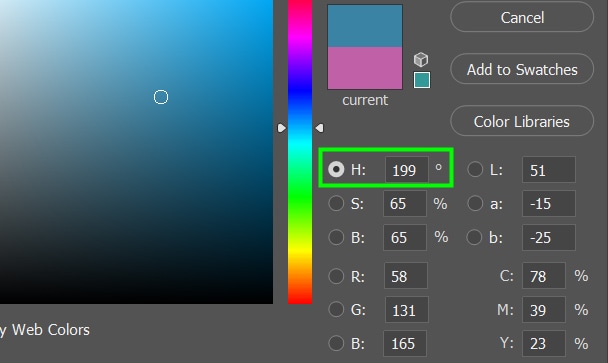Click the new blue color preview swatch
This screenshot has width=608, height=363.
coord(365,26)
